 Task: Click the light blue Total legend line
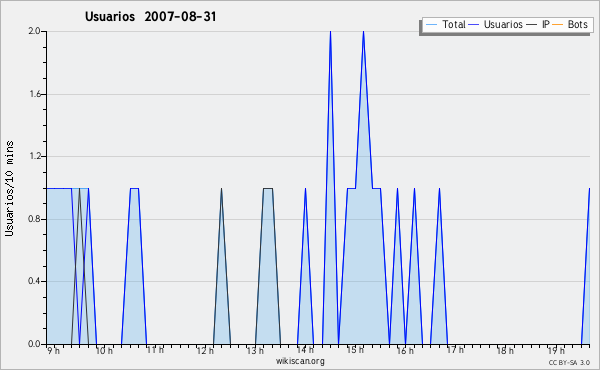pos(432,25)
